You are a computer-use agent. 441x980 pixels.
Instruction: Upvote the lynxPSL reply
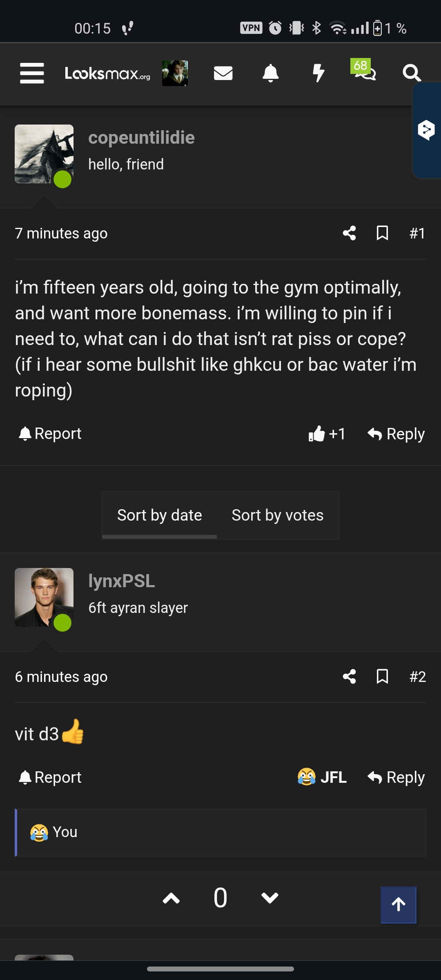tap(171, 898)
